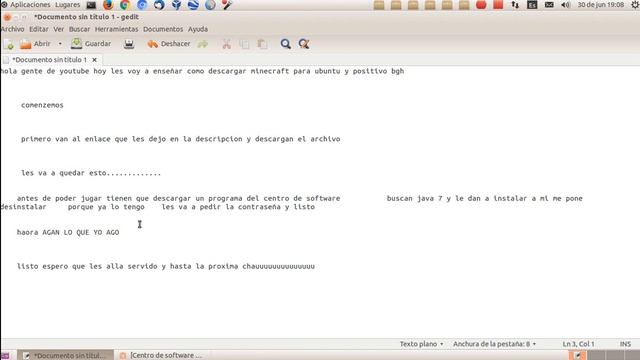Open the Ver menu

point(59,29)
